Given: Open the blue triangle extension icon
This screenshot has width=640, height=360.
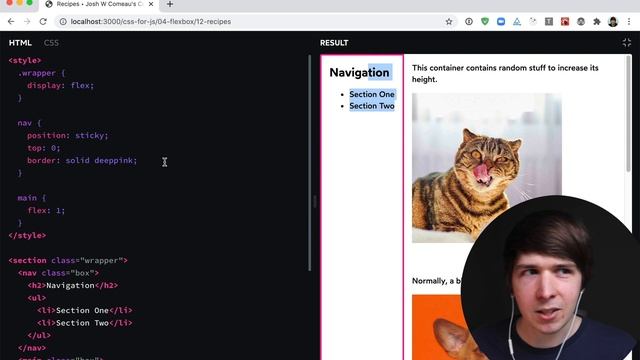Looking at the screenshot, I should pos(517,22).
